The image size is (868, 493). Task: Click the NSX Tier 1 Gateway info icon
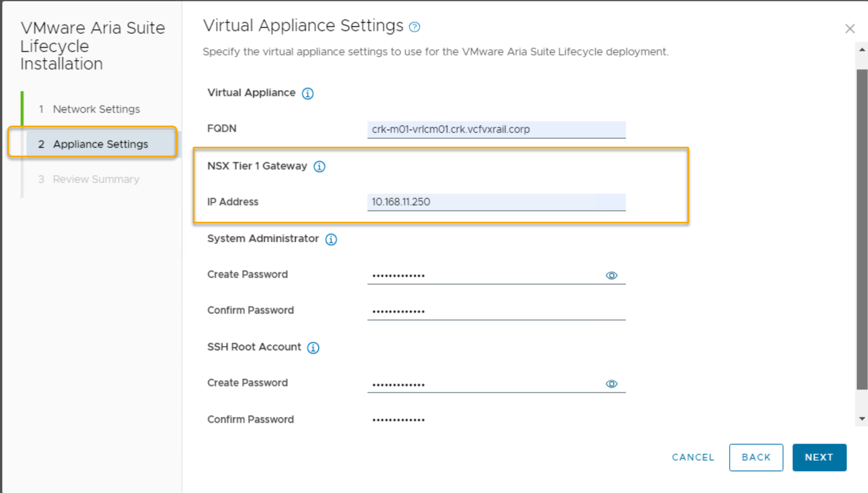tap(319, 167)
